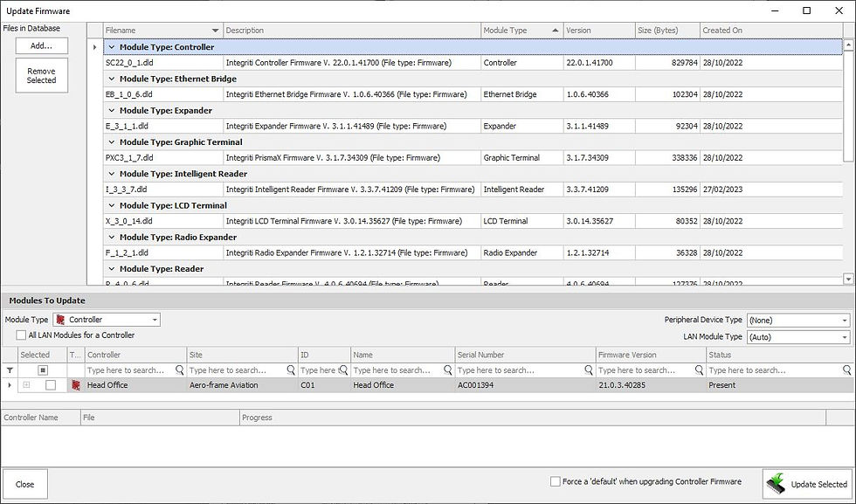Click the Add... button
This screenshot has height=504, width=856.
pyautogui.click(x=42, y=46)
